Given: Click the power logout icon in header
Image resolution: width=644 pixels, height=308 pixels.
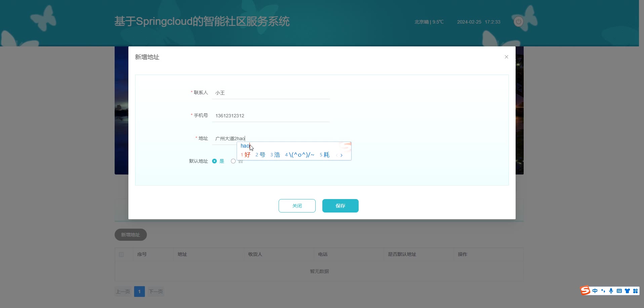Looking at the screenshot, I should (x=519, y=22).
